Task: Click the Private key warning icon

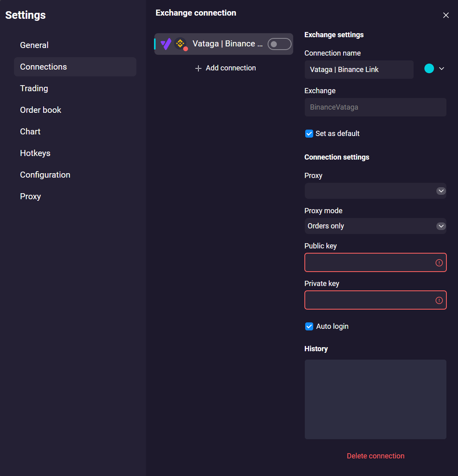Action: 439,300
